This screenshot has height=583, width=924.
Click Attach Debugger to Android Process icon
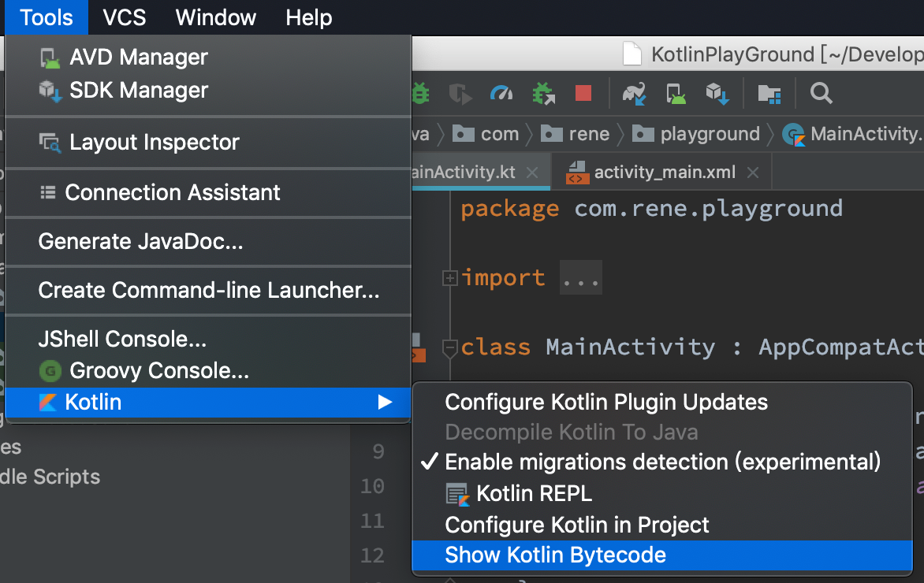543,94
